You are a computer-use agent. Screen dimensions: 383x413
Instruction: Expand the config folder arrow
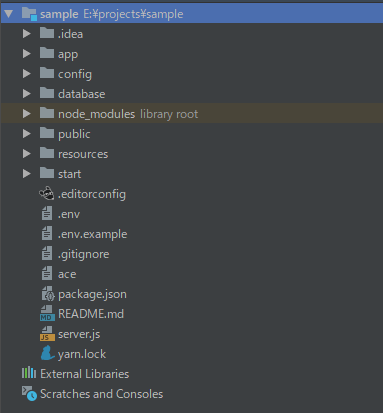(27, 74)
